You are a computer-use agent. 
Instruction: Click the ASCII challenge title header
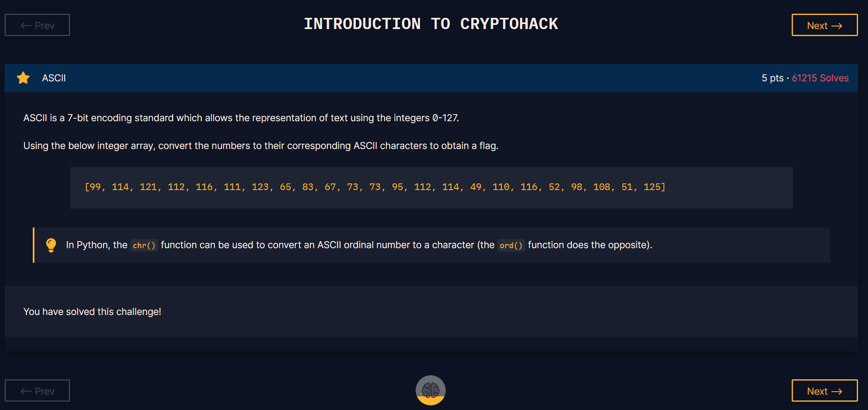(x=54, y=78)
